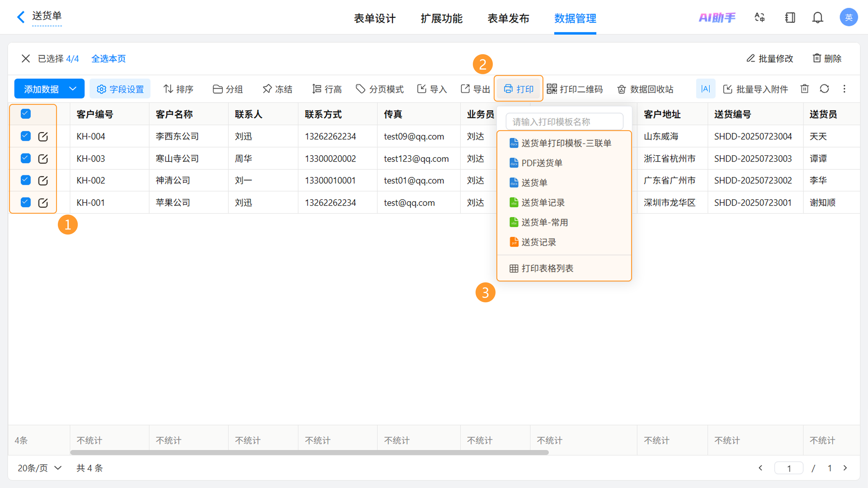Go to the previous page arrow
Screen dimensions: 868x488
point(760,468)
